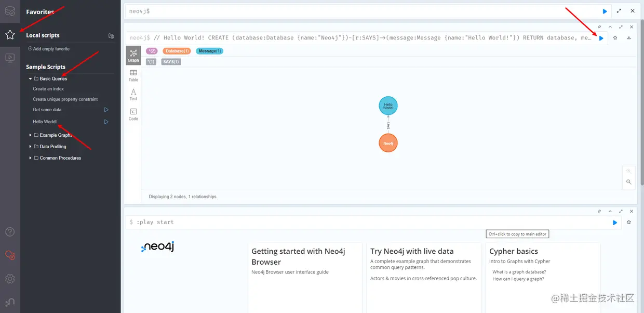
Task: Open 'Try Neo4j with live data' card
Action: coord(424,278)
